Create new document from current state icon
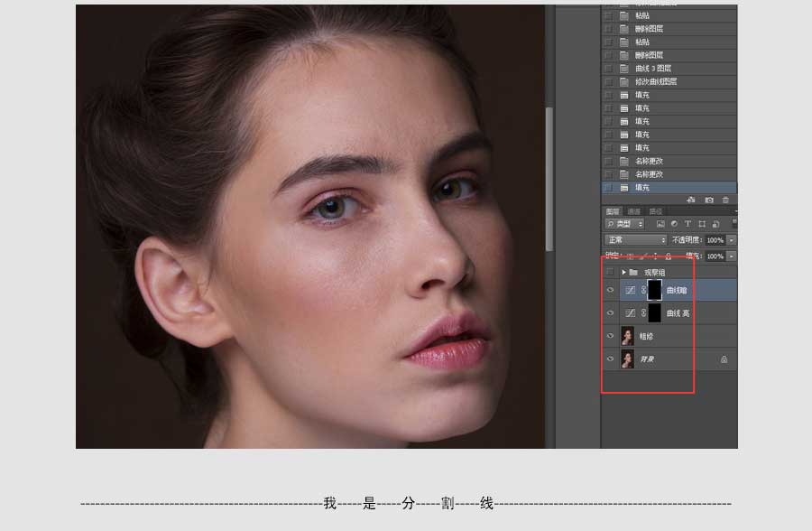 tap(691, 200)
